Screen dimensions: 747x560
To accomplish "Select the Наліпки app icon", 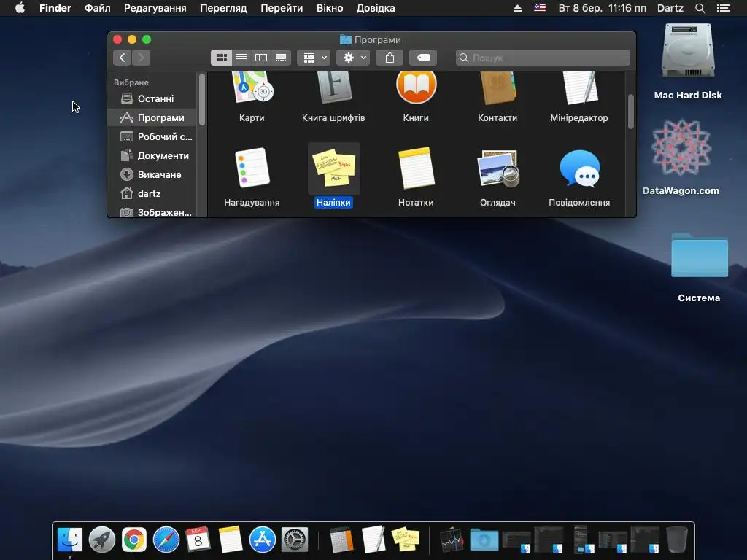I will click(334, 168).
